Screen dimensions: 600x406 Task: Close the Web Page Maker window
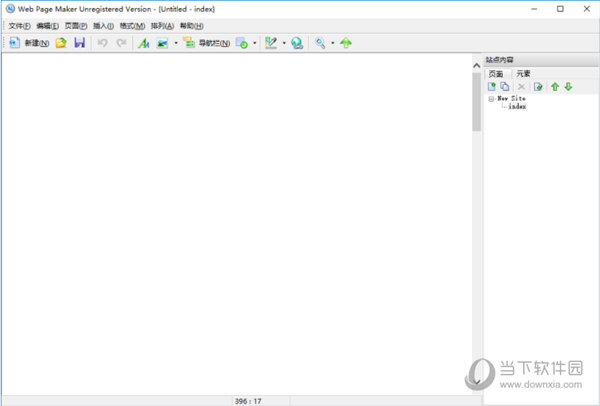(586, 9)
